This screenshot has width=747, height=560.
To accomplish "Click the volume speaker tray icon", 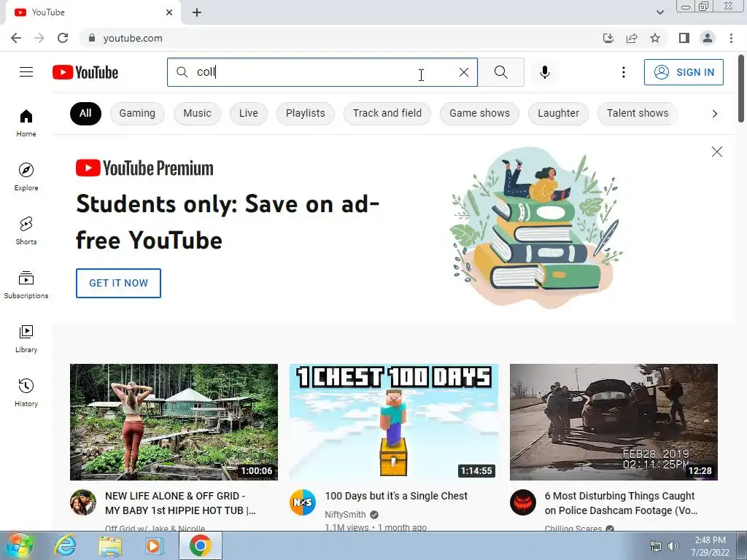I will click(x=673, y=546).
